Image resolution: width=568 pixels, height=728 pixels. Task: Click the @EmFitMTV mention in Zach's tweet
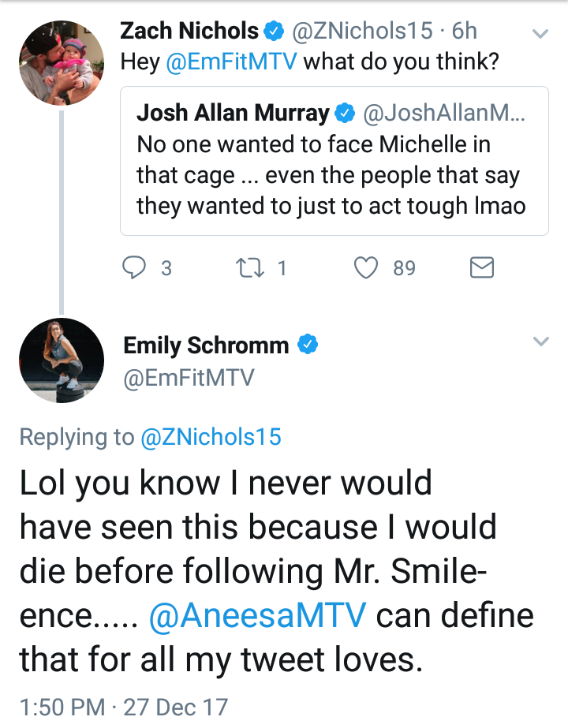tap(231, 62)
